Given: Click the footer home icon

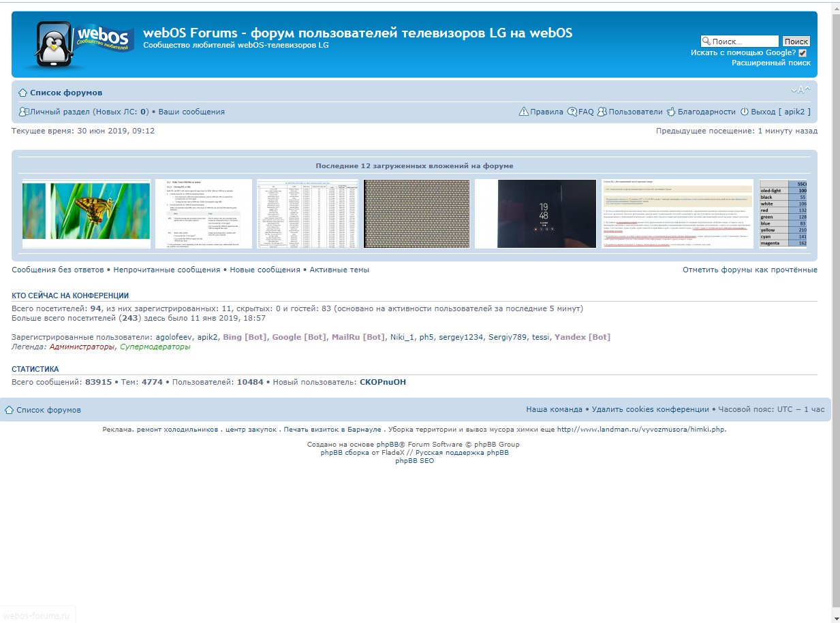Looking at the screenshot, I should click(10, 410).
